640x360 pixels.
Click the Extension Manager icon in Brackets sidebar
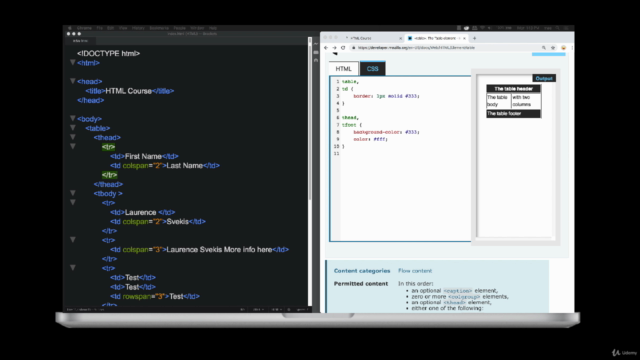(316, 52)
